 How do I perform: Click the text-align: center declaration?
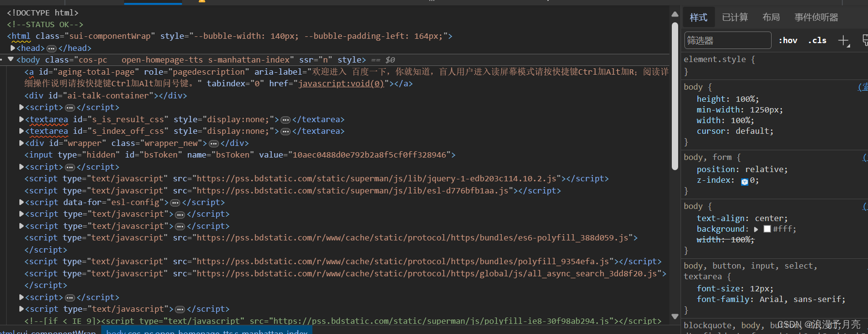pos(743,218)
